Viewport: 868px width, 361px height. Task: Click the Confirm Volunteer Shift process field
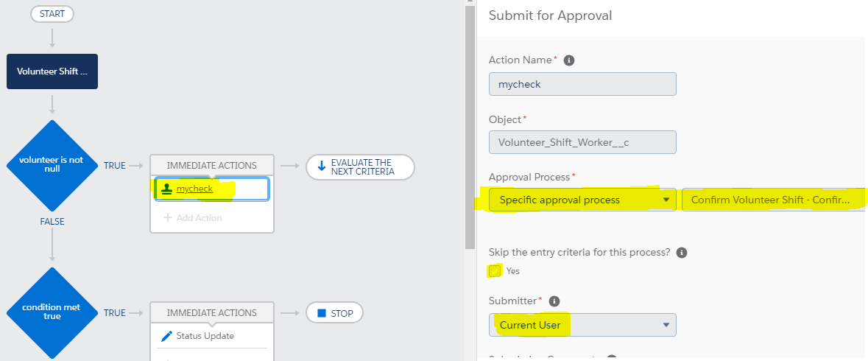[773, 200]
